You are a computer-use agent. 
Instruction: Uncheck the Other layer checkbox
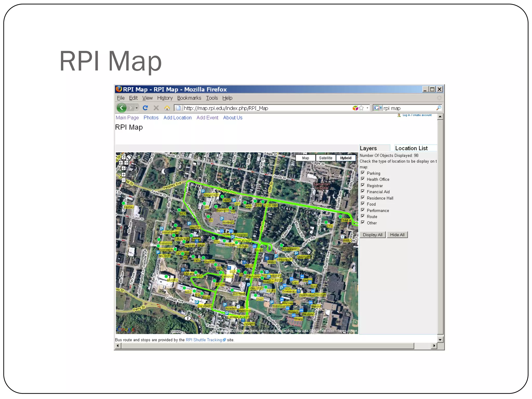click(363, 222)
